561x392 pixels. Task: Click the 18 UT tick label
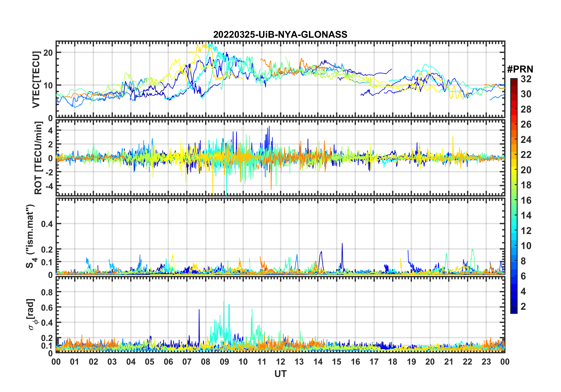click(x=393, y=362)
